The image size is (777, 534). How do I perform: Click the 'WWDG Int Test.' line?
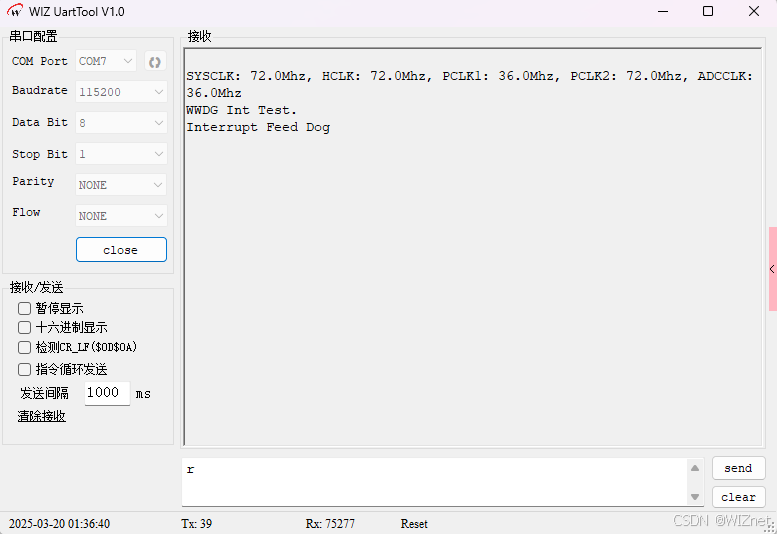tap(241, 110)
